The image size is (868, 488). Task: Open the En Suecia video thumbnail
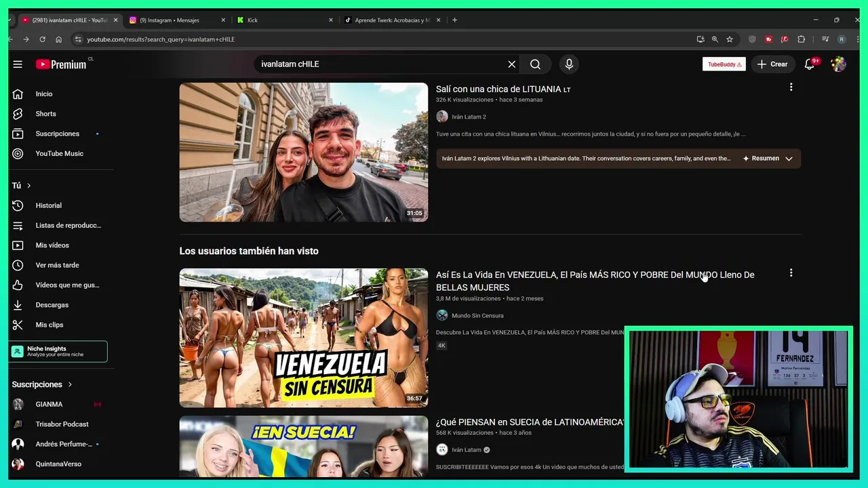tap(304, 447)
